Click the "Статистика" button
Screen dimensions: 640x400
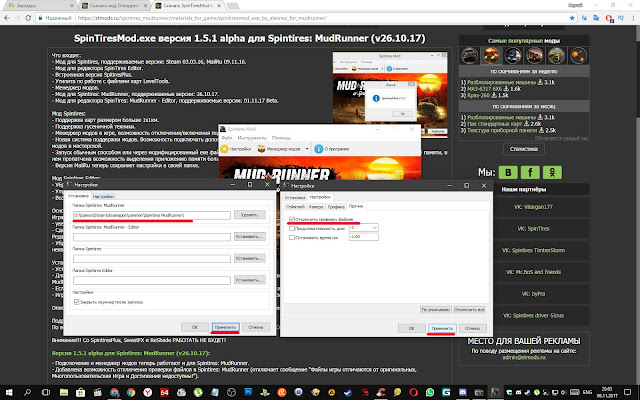click(x=524, y=149)
